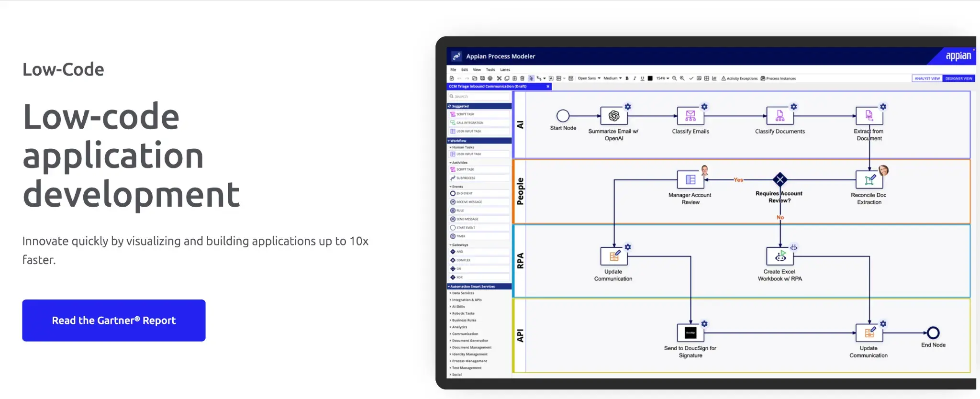Click the Cut scissors icon in toolbar

pyautogui.click(x=499, y=78)
